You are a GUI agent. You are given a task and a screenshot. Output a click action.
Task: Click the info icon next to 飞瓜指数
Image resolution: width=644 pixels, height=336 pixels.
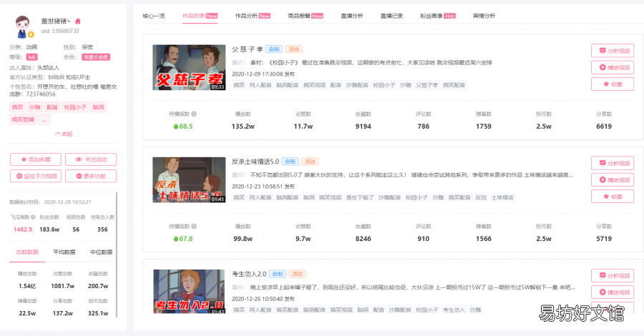point(33,217)
